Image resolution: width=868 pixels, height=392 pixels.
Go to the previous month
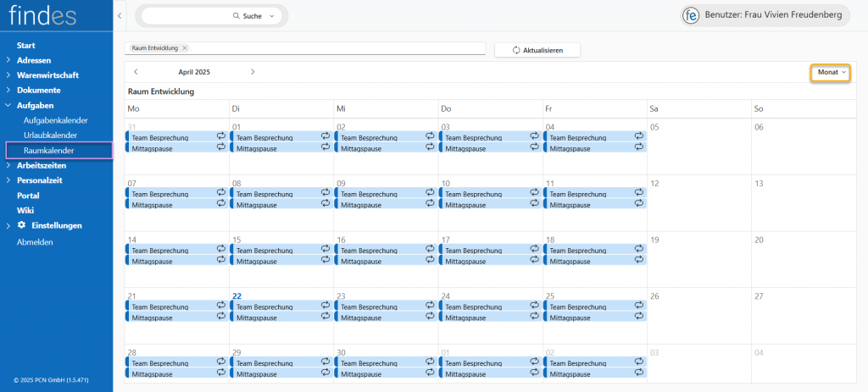(x=136, y=72)
